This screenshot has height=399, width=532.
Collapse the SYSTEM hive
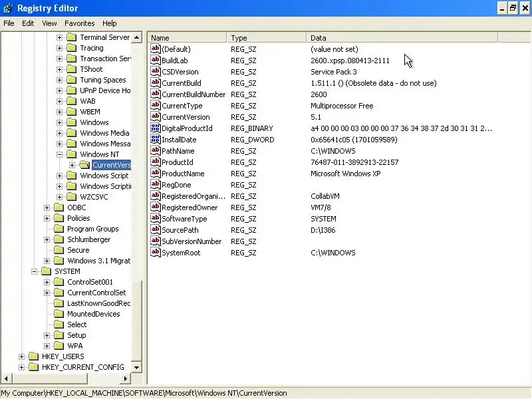34,272
